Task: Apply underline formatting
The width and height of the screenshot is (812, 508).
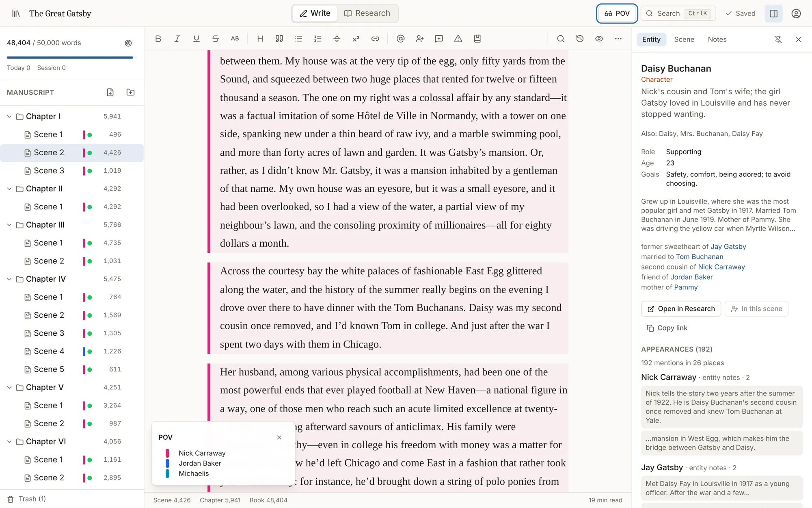Action: click(x=197, y=39)
